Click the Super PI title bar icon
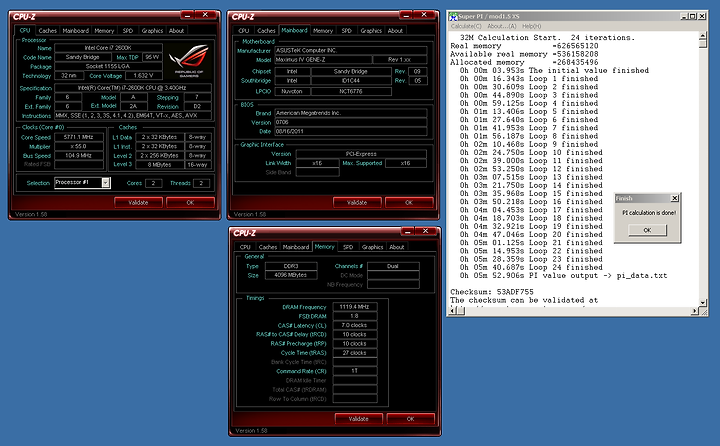The width and height of the screenshot is (720, 446). tap(453, 17)
